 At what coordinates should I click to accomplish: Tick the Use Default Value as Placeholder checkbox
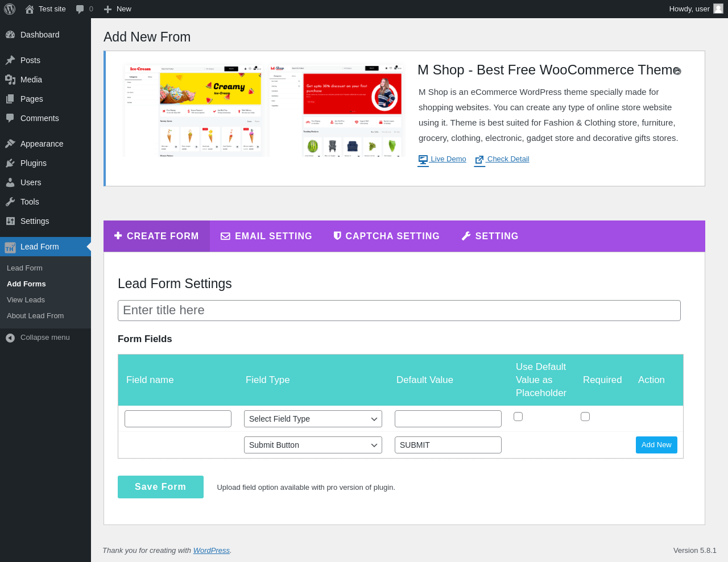(518, 417)
